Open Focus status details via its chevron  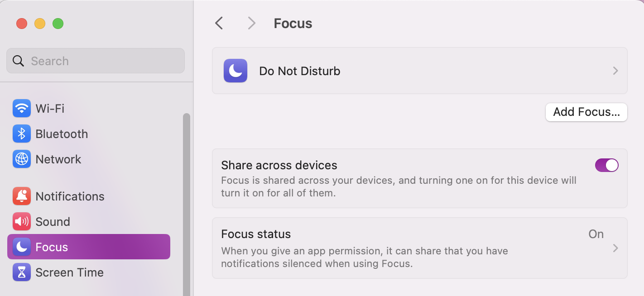[x=615, y=248]
